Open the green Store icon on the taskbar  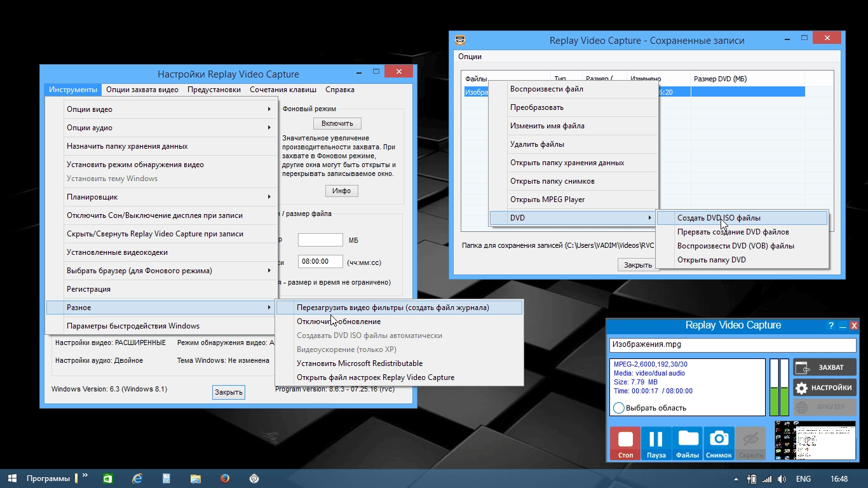107,478
